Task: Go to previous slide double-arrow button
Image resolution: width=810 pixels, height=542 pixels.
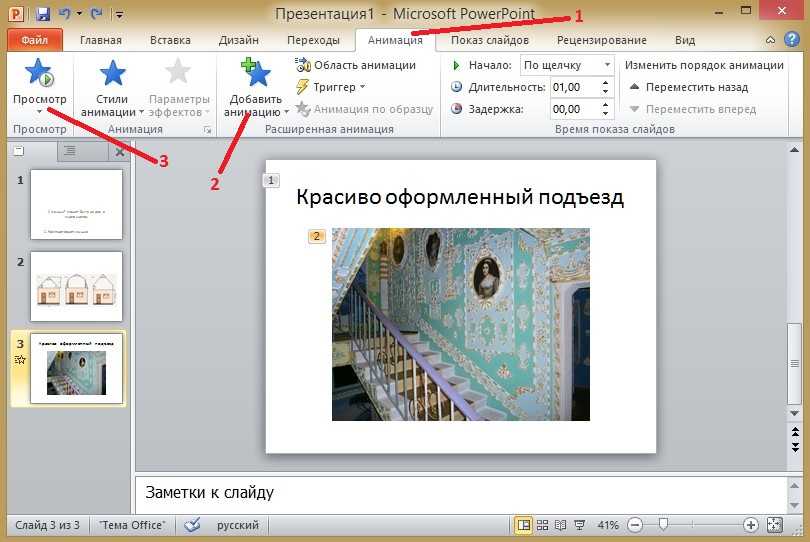Action: click(795, 432)
